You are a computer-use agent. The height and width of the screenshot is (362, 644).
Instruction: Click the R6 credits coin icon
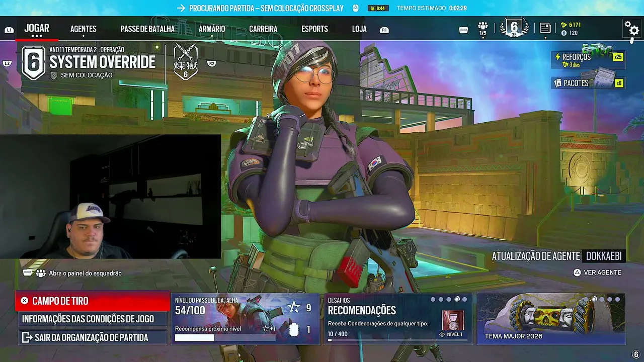pos(564,33)
